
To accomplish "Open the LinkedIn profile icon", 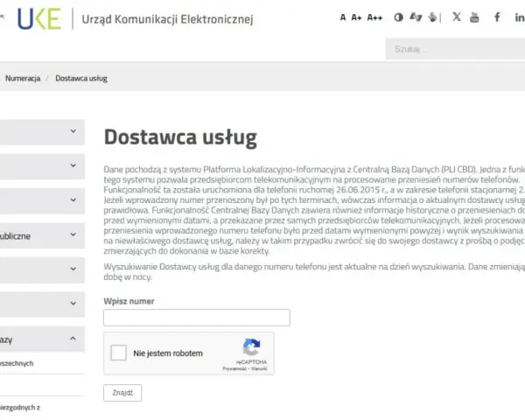I will pos(519,17).
